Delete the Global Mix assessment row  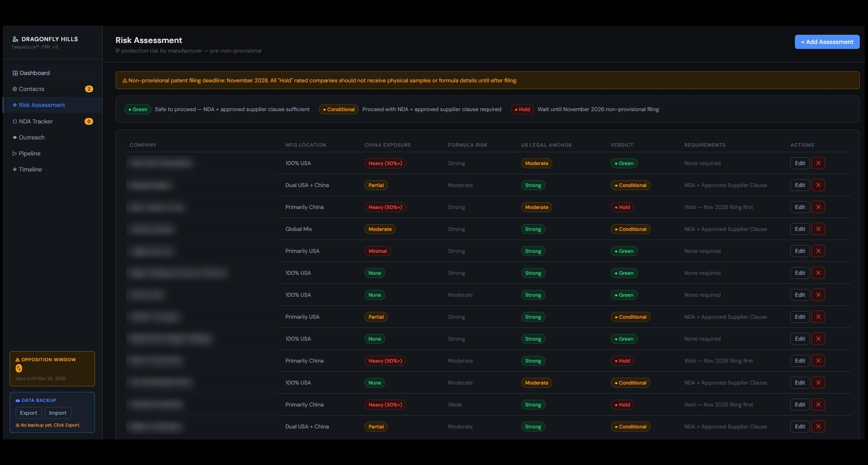click(x=818, y=229)
